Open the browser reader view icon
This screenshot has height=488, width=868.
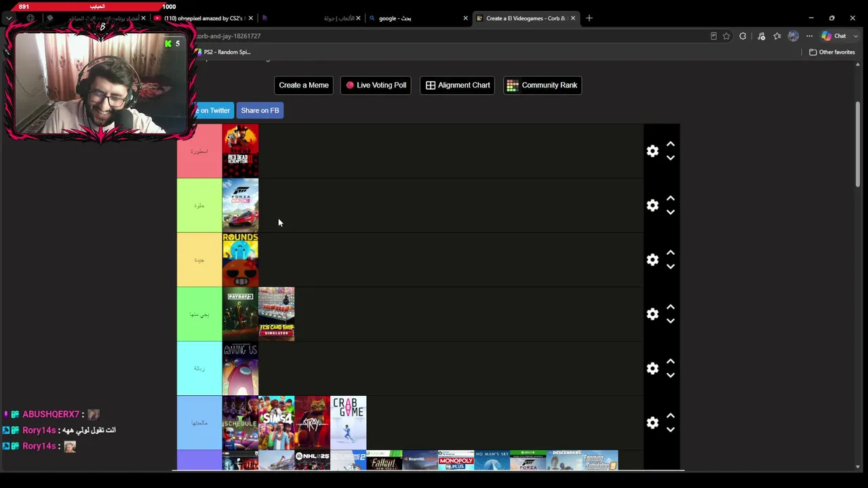pyautogui.click(x=713, y=36)
